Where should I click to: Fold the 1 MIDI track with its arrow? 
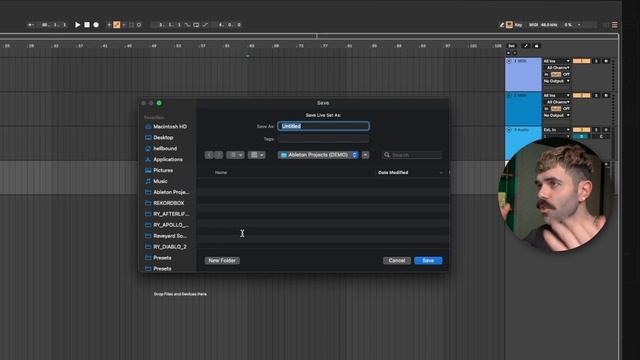click(509, 61)
